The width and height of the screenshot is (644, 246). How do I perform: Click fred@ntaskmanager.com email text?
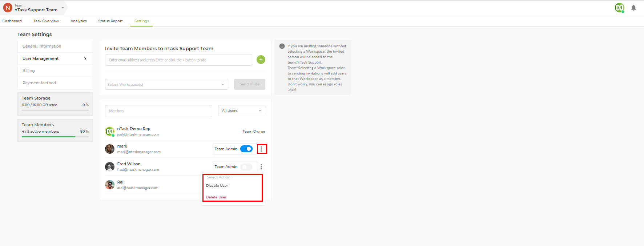pyautogui.click(x=138, y=170)
